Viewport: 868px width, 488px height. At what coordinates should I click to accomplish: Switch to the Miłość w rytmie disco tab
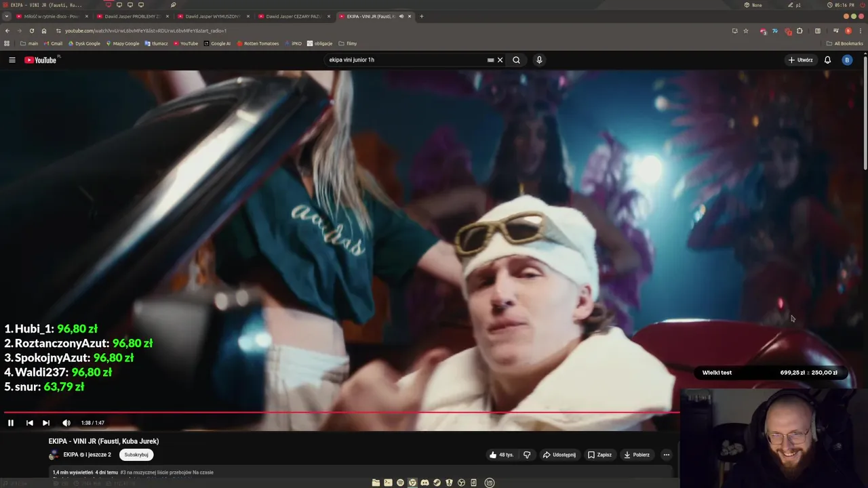[52, 16]
